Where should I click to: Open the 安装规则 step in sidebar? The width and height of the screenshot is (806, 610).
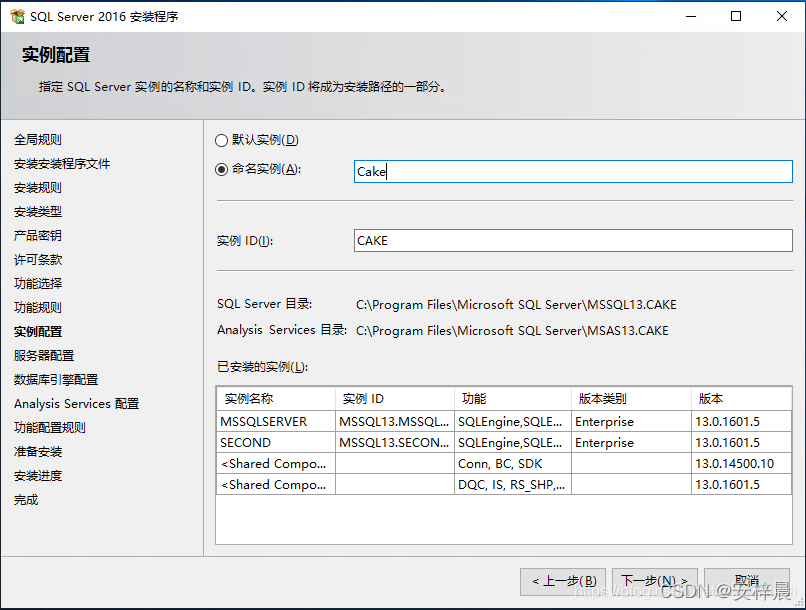pyautogui.click(x=38, y=188)
